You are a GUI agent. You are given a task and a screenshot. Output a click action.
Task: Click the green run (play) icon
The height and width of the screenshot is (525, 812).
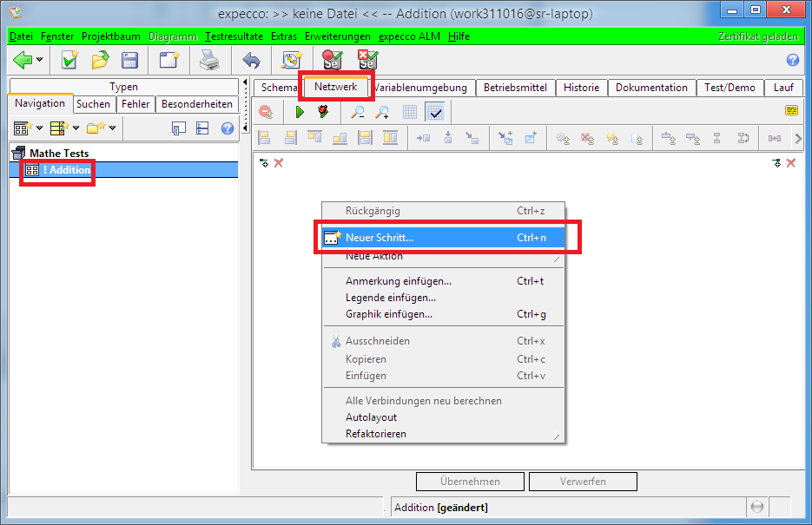coord(300,112)
